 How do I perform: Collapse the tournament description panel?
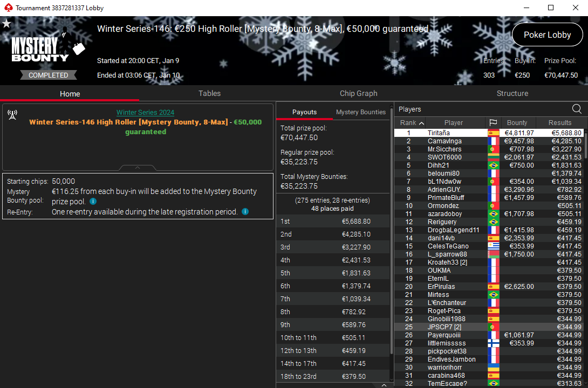(138, 168)
